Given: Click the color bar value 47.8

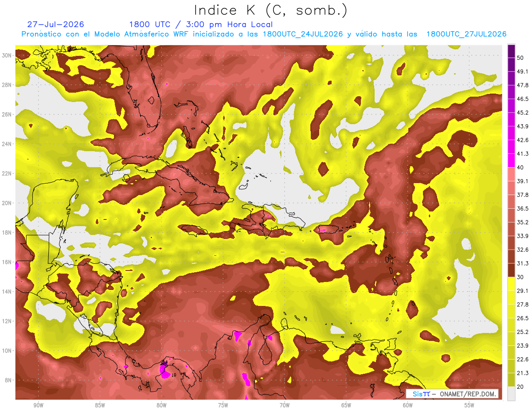Looking at the screenshot, I should coord(523,85).
